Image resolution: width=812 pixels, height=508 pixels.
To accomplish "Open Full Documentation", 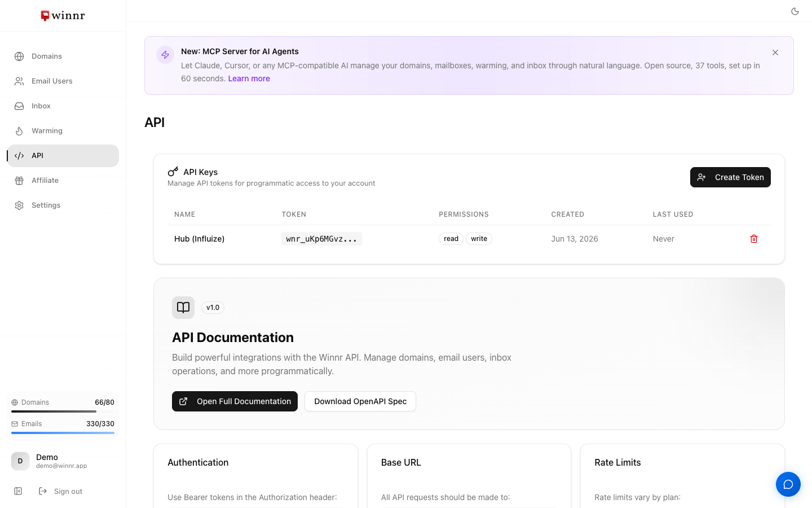I will (x=235, y=401).
